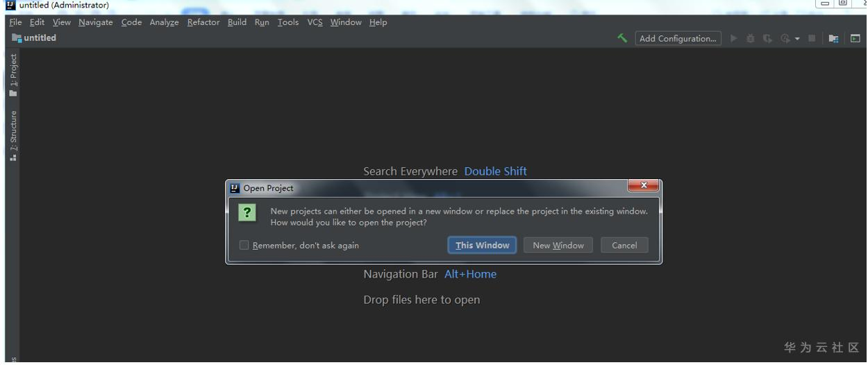868x365 pixels.
Task: Click the Double Shift shortcut text
Action: 496,171
